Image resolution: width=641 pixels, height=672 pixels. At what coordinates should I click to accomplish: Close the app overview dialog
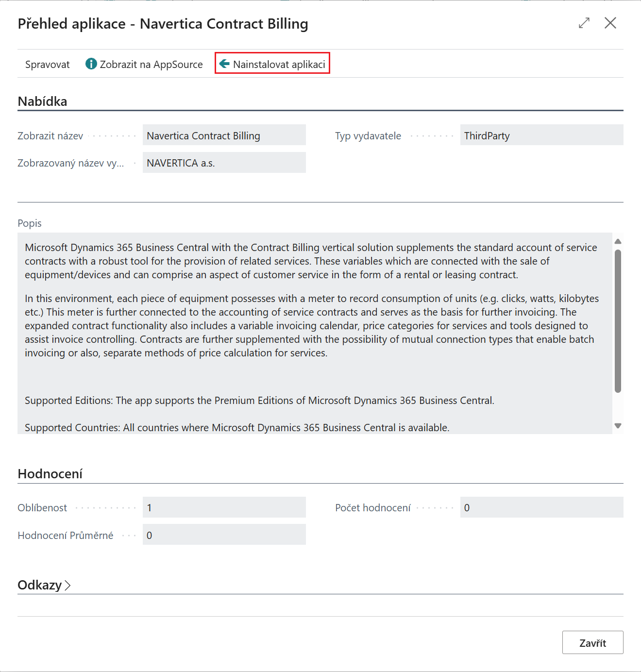click(610, 23)
